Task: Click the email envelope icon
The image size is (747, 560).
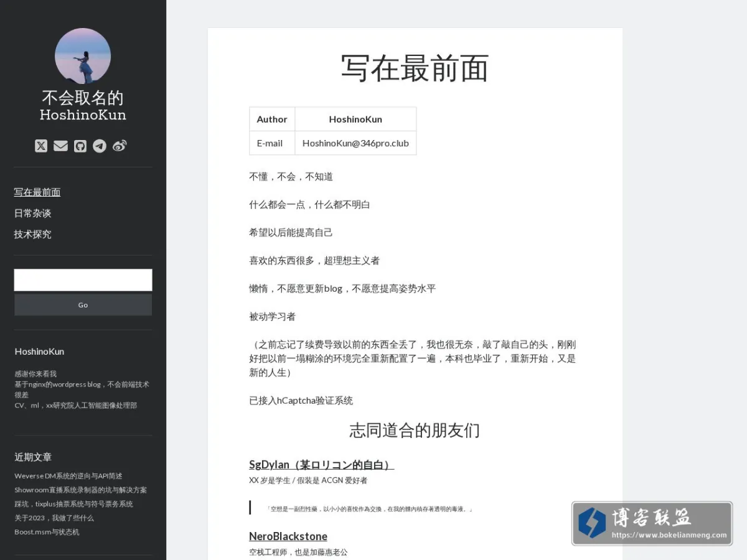Action: [60, 146]
